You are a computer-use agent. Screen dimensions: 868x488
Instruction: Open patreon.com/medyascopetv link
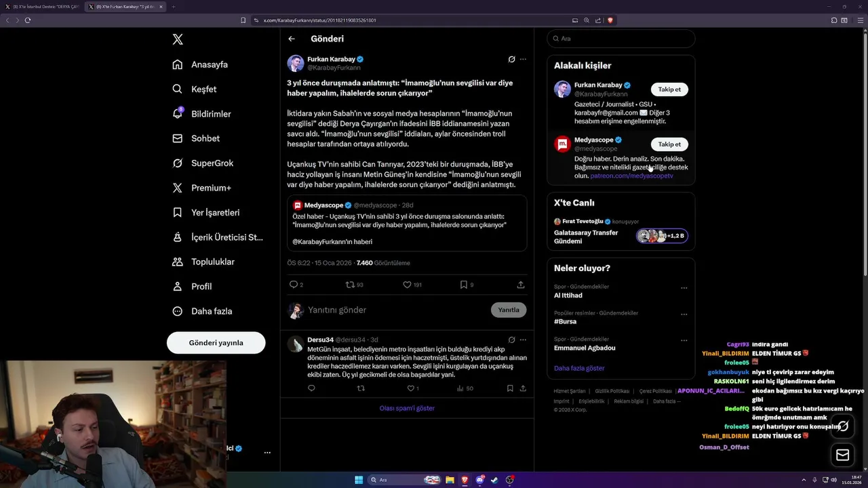coord(631,176)
